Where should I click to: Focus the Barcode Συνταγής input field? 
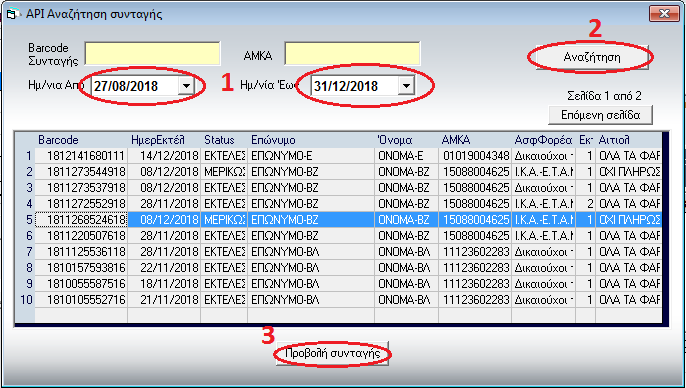(153, 54)
